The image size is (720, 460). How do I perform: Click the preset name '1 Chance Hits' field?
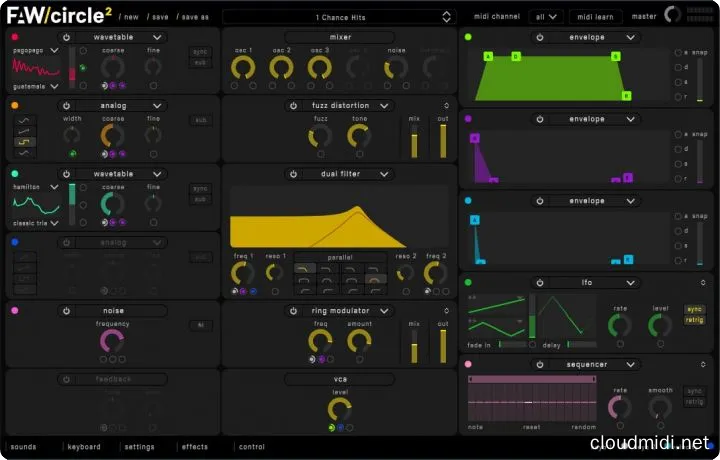click(339, 17)
